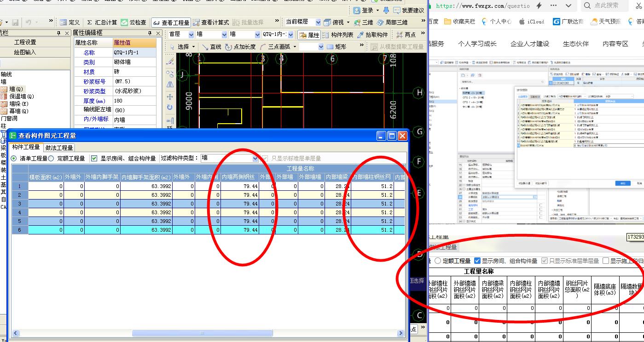Open 收藏夹栏 bookmark folder
Viewport: 644px width, 342px height.
click(460, 21)
